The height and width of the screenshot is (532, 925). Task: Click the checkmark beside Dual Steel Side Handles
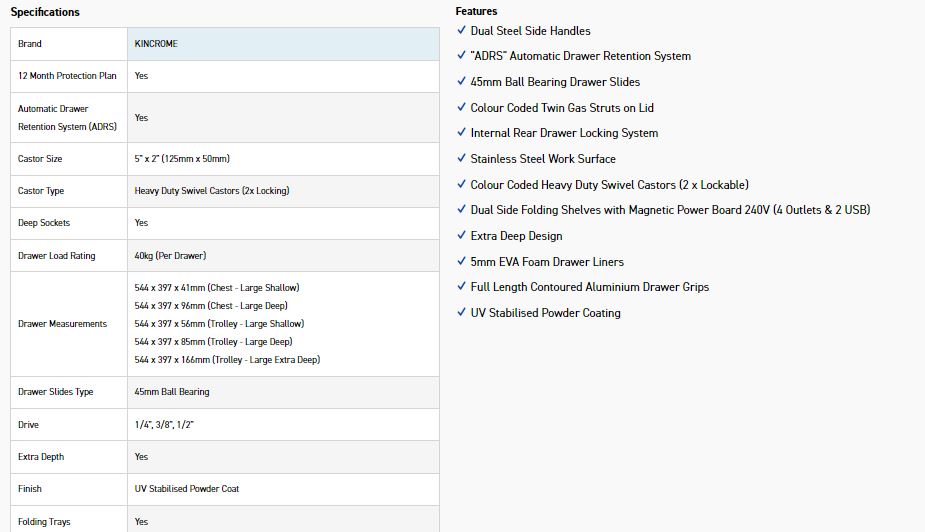[461, 31]
